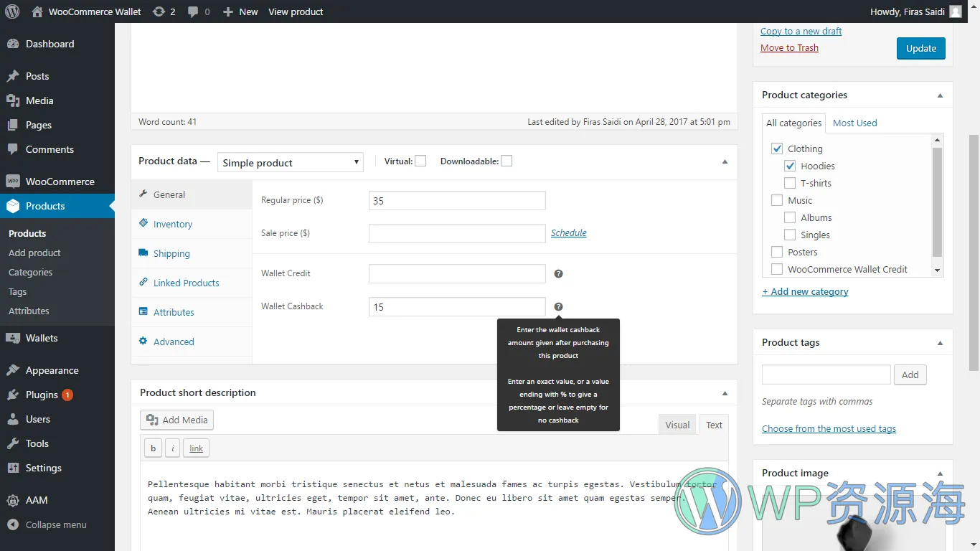Switch to Most Used categories tab

pos(854,123)
